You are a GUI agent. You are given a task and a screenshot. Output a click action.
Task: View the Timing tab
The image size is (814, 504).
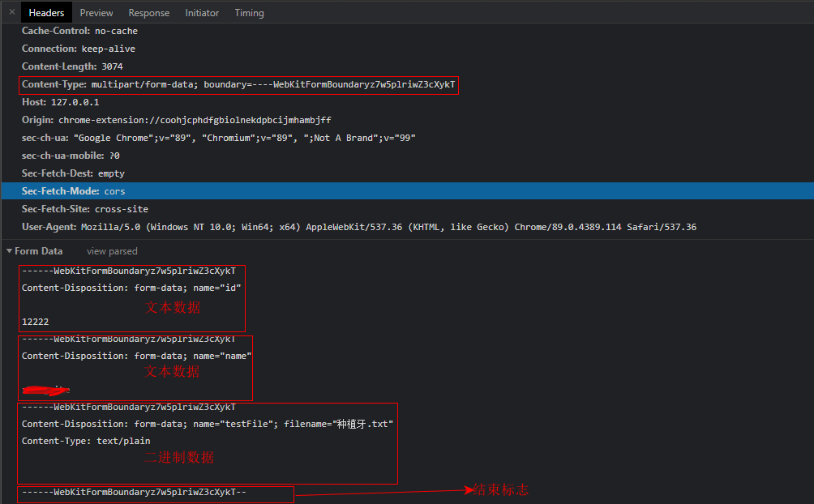click(249, 12)
